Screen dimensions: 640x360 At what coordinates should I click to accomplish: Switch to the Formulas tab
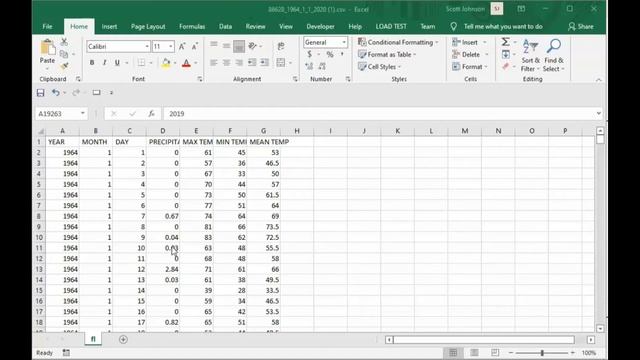click(192, 27)
